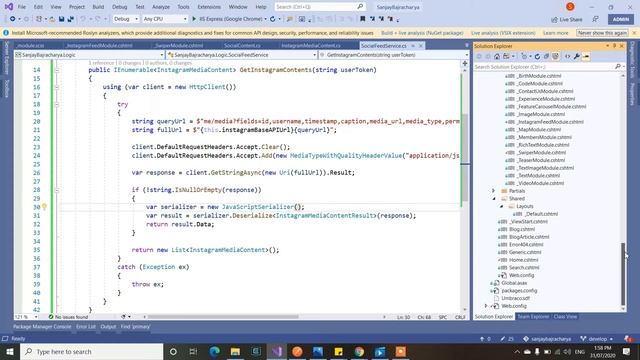The height and width of the screenshot is (360, 640).
Task: Click split editor icon above vertical scrollbar
Action: pyautogui.click(x=465, y=63)
